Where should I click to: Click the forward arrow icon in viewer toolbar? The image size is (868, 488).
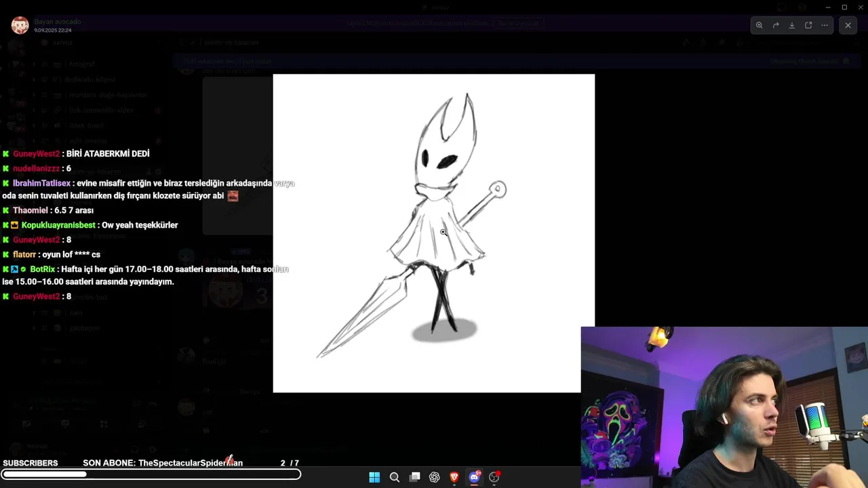776,25
